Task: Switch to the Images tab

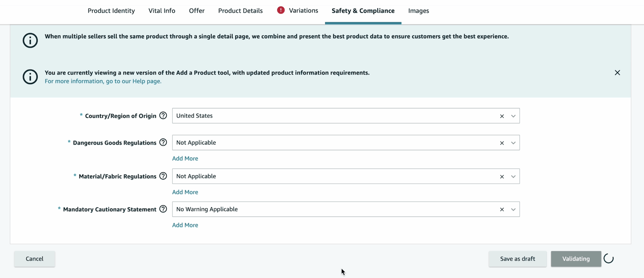Action: (x=418, y=10)
